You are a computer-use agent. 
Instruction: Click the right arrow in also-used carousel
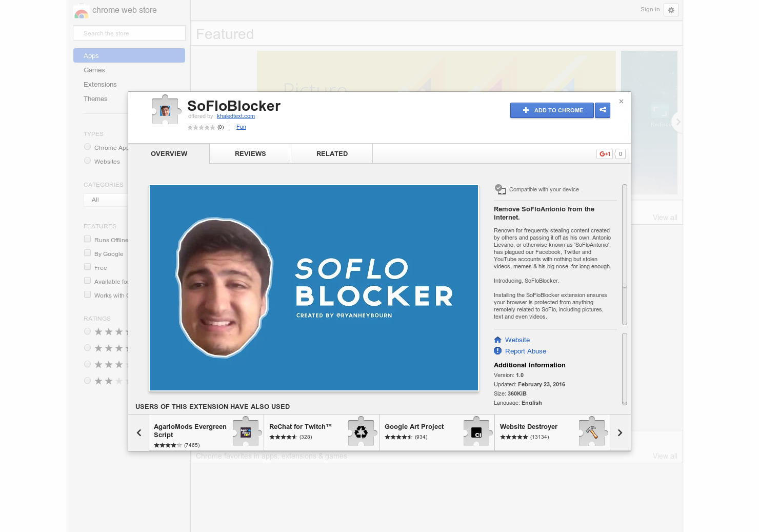tap(620, 432)
